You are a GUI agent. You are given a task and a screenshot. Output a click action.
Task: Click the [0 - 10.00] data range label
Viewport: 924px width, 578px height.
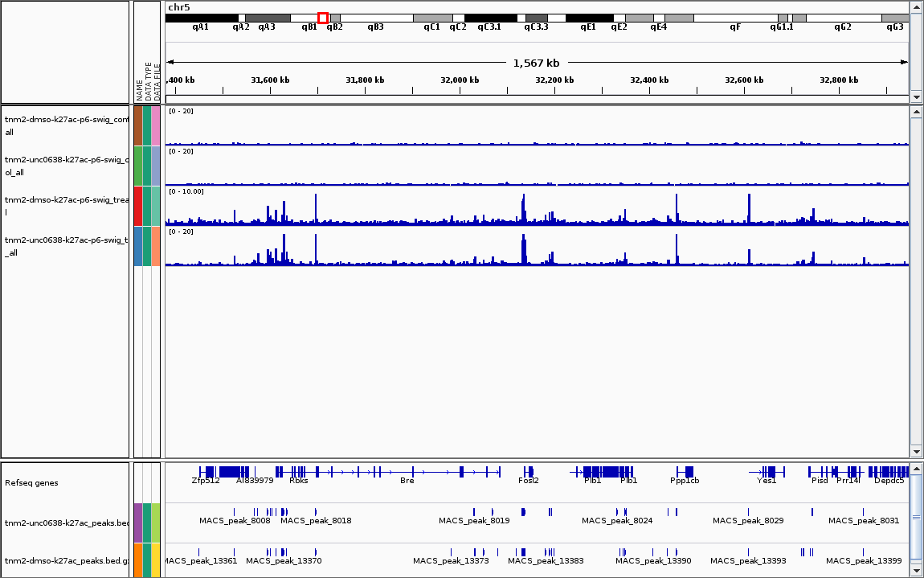coord(186,191)
